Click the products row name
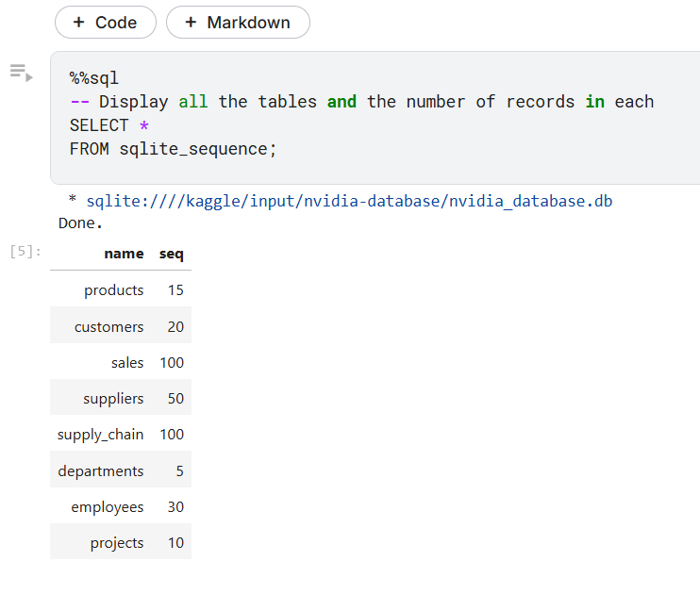Viewport: 700px width, 594px height. click(114, 290)
